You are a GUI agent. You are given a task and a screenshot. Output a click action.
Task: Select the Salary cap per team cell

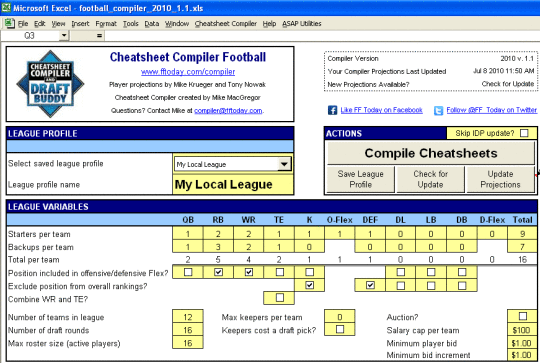(x=522, y=330)
